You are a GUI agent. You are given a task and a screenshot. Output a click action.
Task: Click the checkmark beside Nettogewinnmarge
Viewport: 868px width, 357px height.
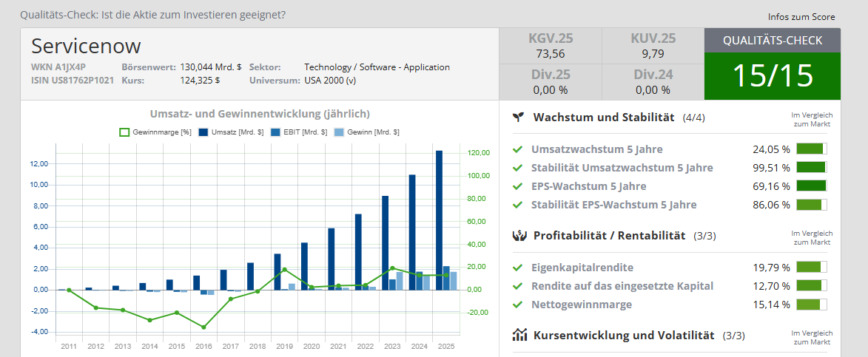coord(518,305)
